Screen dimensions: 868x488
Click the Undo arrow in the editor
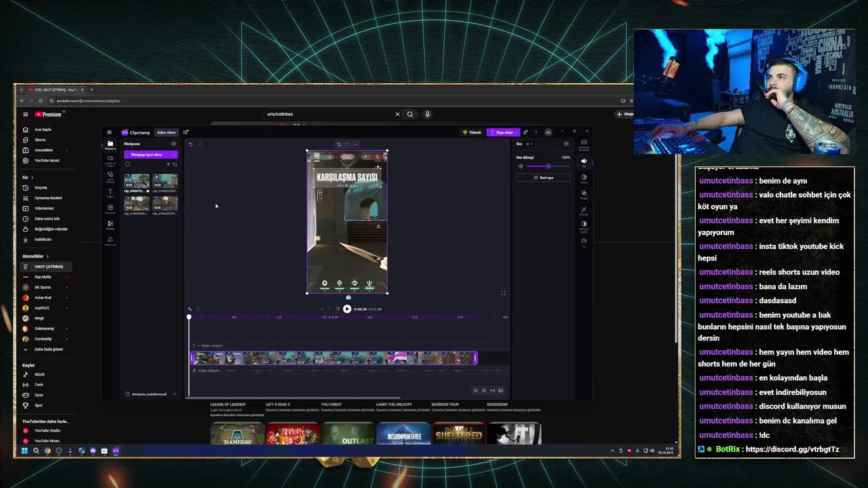(x=191, y=144)
